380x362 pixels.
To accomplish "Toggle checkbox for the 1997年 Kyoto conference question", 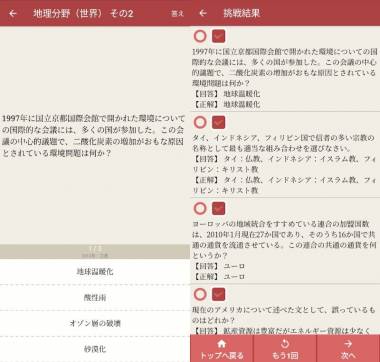I will tap(219, 36).
